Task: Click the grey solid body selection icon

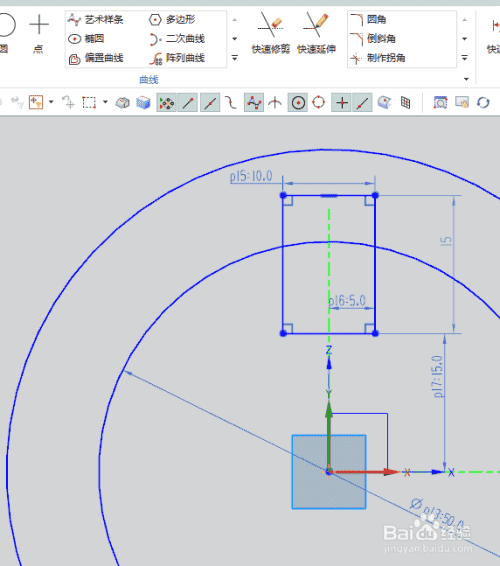Action: pyautogui.click(x=122, y=103)
